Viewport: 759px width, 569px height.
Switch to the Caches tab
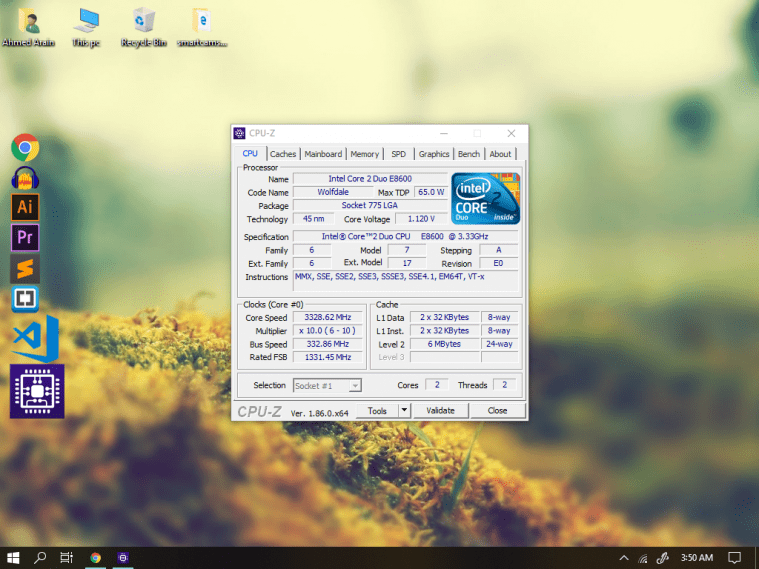[283, 154]
